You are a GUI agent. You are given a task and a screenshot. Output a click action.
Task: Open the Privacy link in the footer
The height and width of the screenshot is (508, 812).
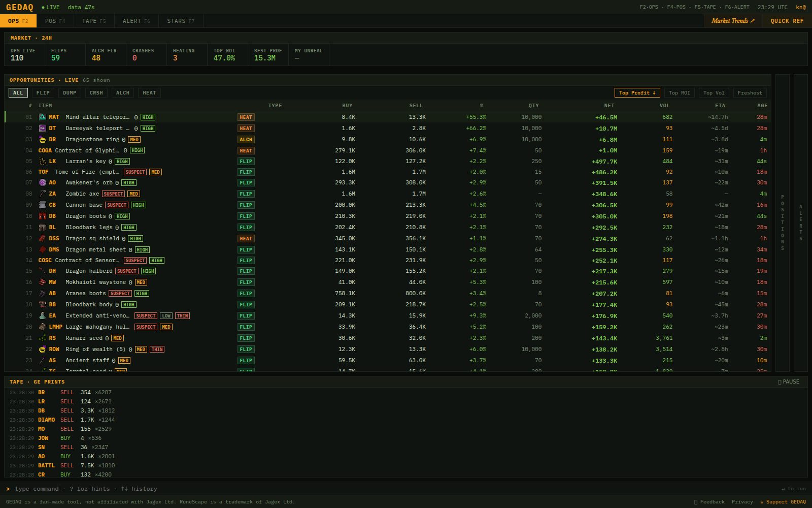tap(742, 502)
